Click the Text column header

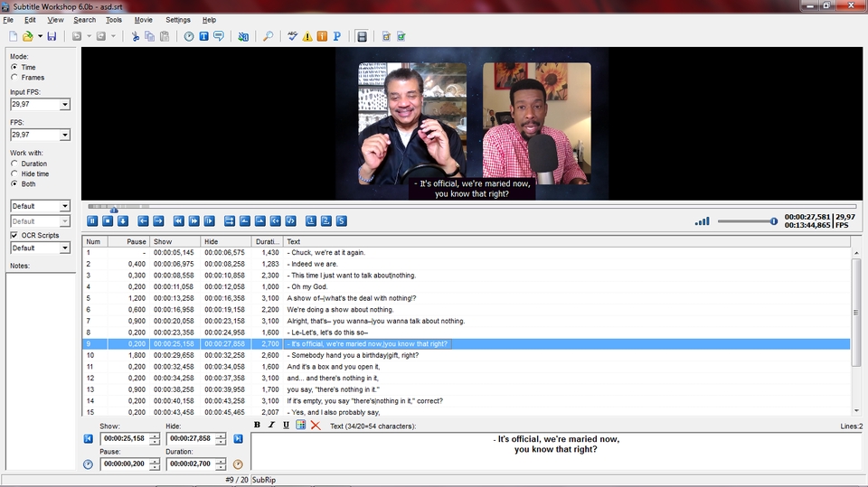(567, 242)
